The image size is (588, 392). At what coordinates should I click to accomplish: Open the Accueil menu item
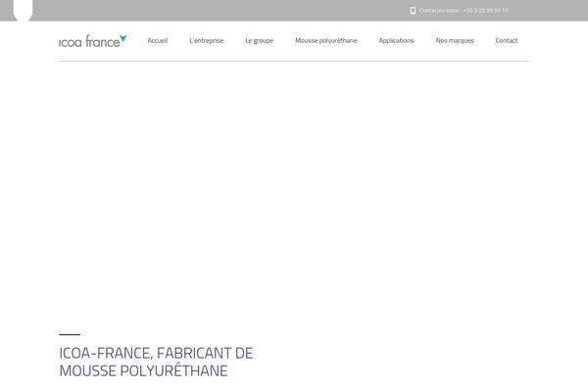(x=158, y=40)
